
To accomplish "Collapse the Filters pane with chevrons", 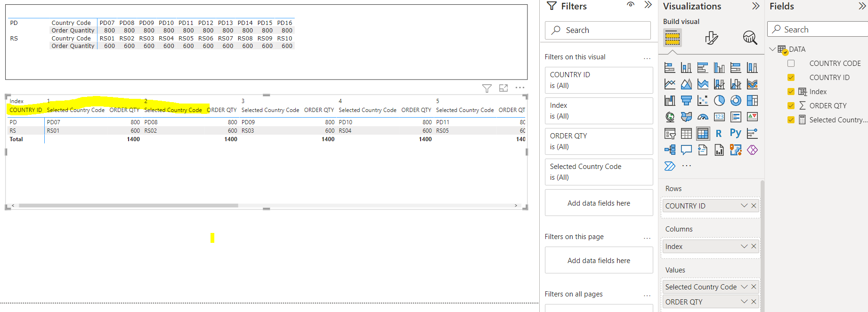I will click(x=649, y=5).
